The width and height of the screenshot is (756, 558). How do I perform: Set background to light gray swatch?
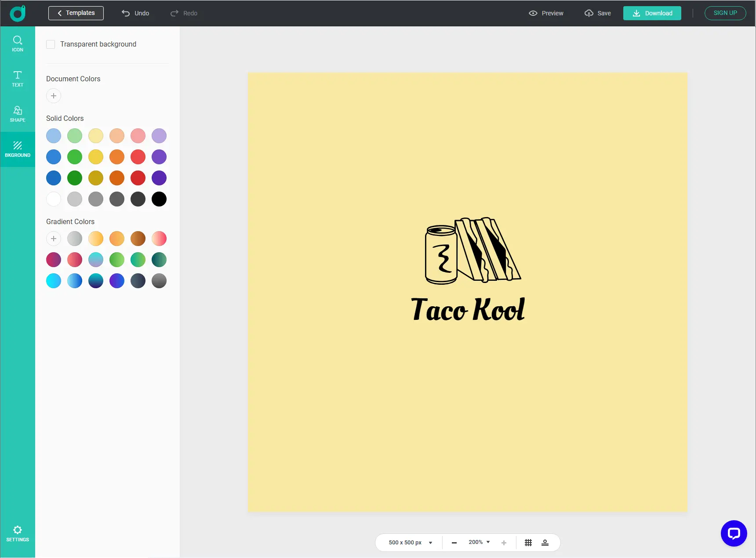click(75, 199)
